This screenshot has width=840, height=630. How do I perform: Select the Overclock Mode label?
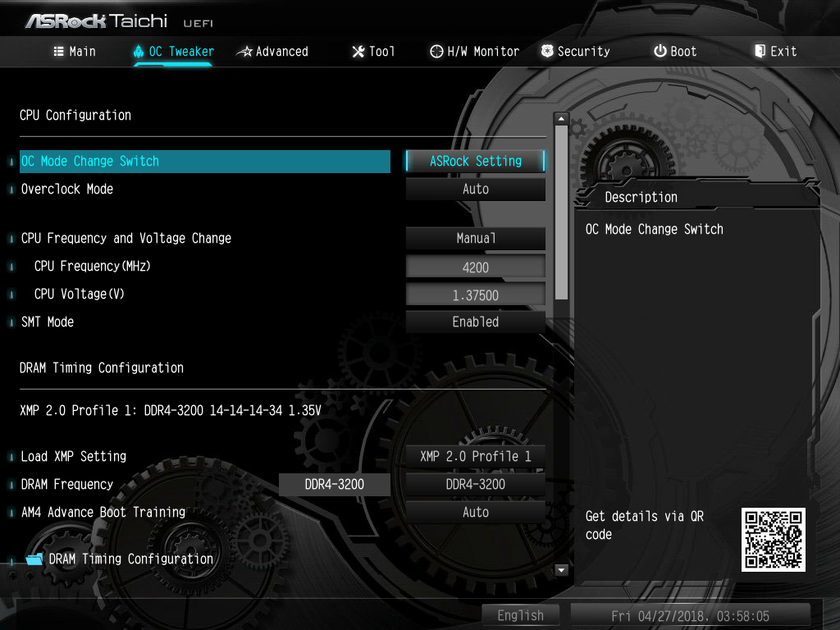tap(67, 189)
